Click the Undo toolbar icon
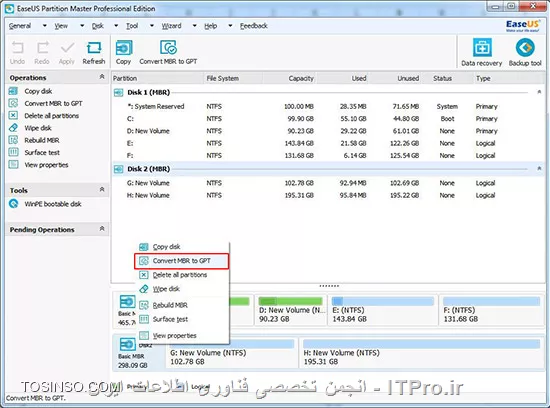 click(x=17, y=52)
